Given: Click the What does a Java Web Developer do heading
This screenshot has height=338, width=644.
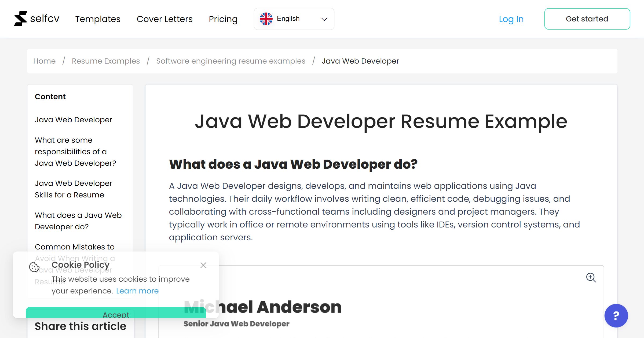Looking at the screenshot, I should 293,164.
